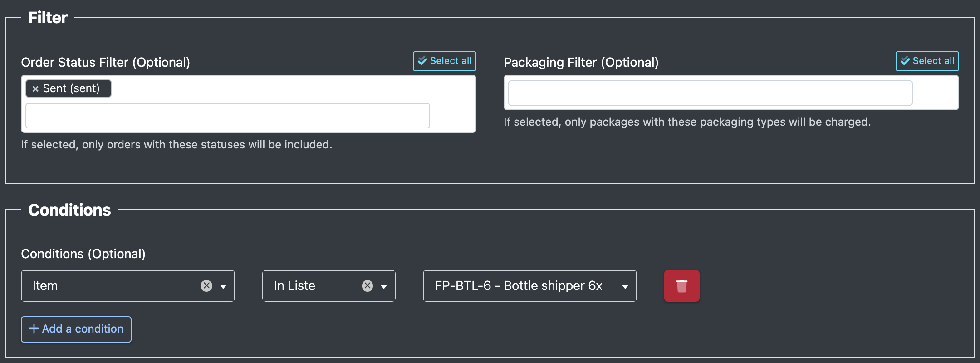Open the Item field dropdown arrow
The width and height of the screenshot is (980, 363).
[223, 286]
